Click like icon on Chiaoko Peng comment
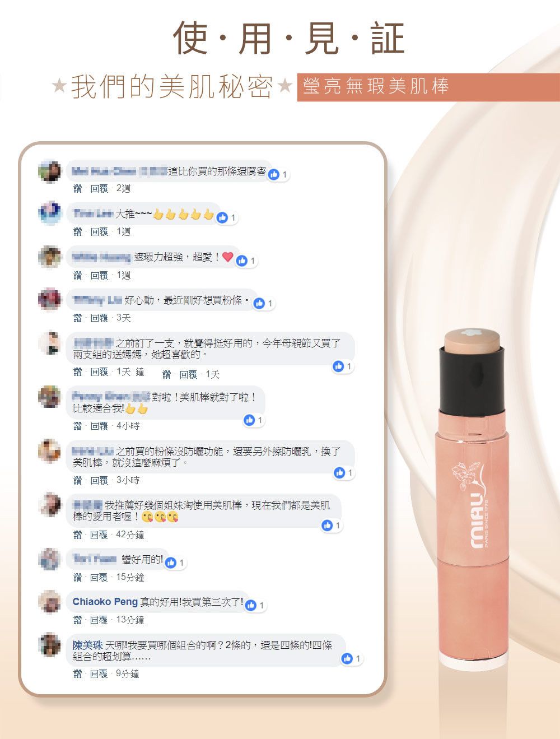 click(251, 605)
